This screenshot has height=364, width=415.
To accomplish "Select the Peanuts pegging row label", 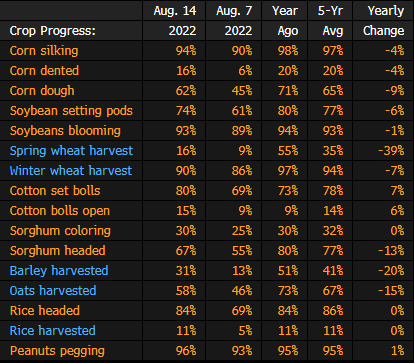I will point(57,351).
